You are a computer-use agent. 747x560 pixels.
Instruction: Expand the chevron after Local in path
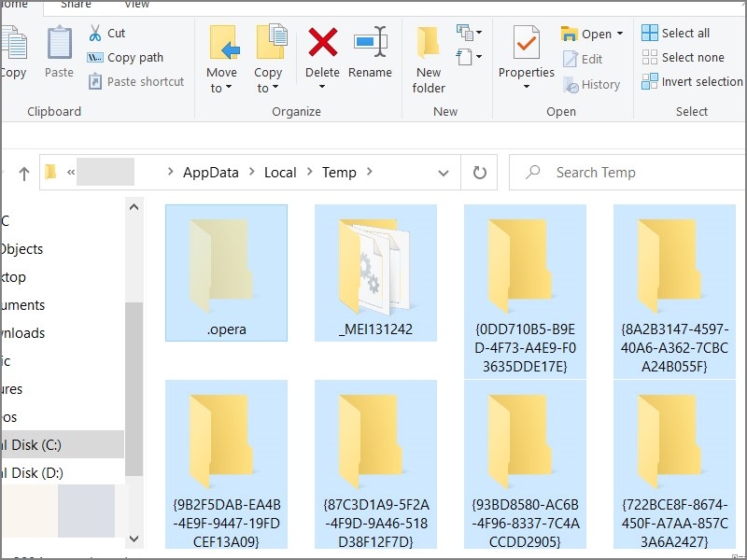(x=310, y=172)
